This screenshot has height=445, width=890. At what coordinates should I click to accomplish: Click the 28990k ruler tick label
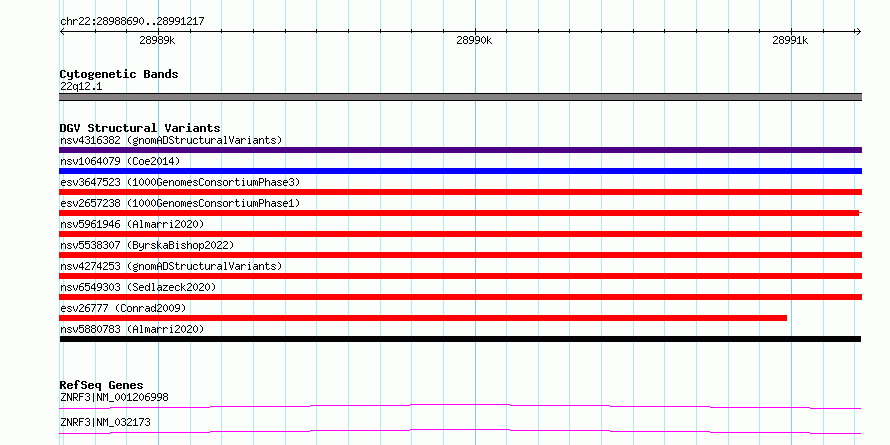click(474, 40)
